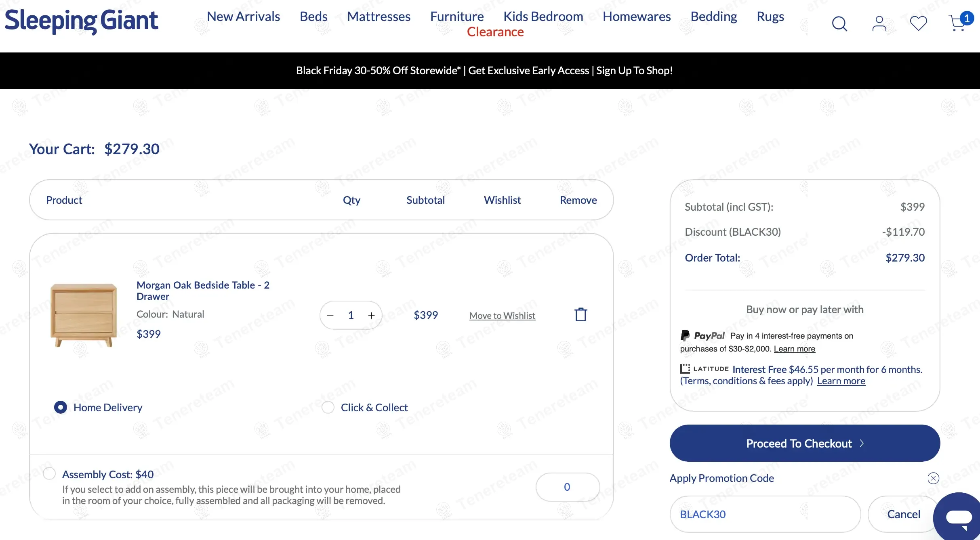This screenshot has height=540, width=980.
Task: Click the Remove column header
Action: (x=578, y=200)
